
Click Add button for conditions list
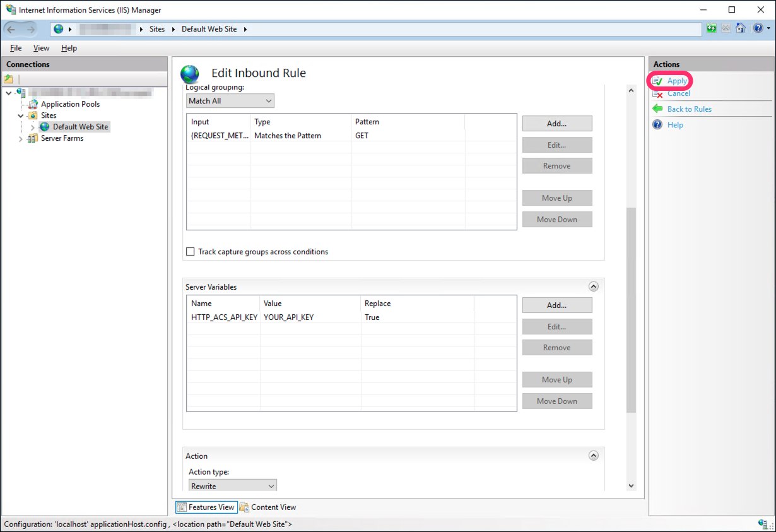(x=556, y=124)
